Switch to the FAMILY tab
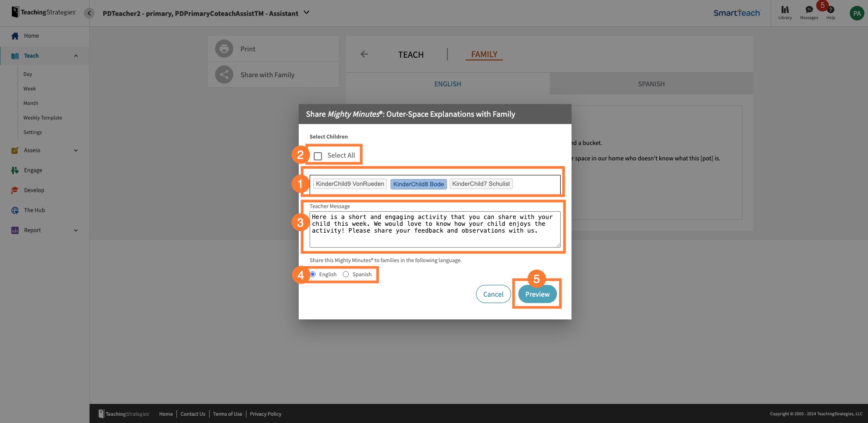This screenshot has width=868, height=423. (484, 55)
